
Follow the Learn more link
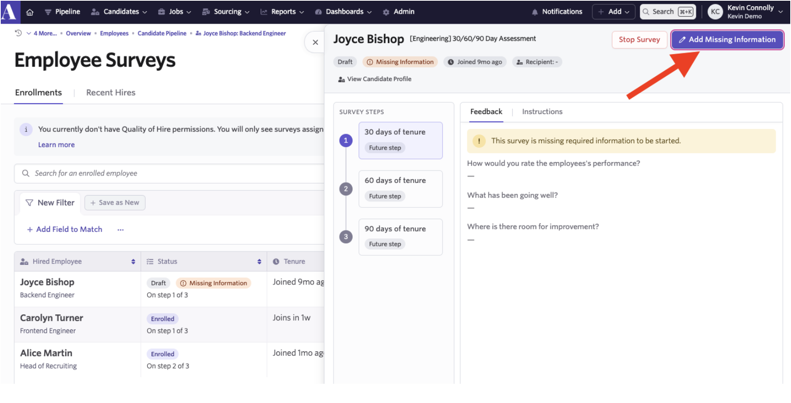click(56, 145)
